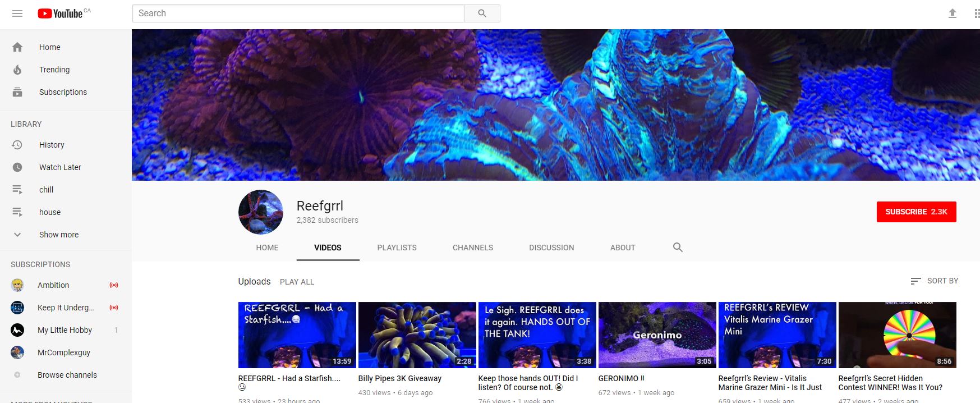Click the channel banner image

[x=556, y=105]
